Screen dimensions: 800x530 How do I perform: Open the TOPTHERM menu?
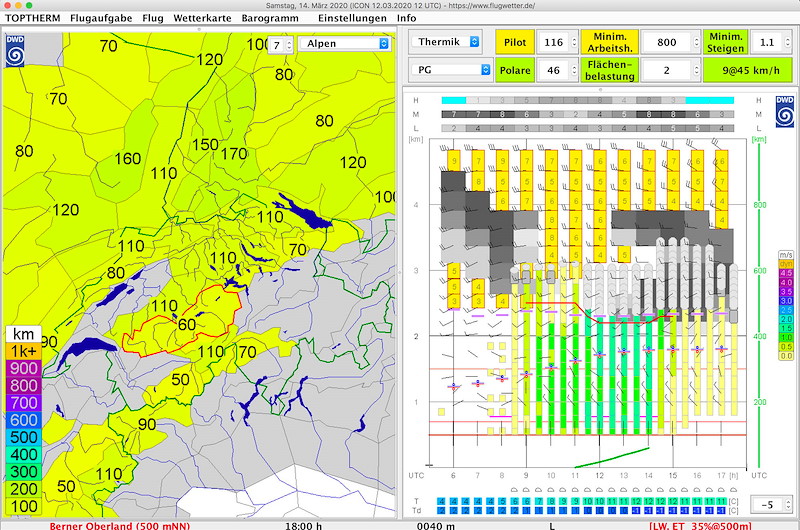click(x=33, y=18)
